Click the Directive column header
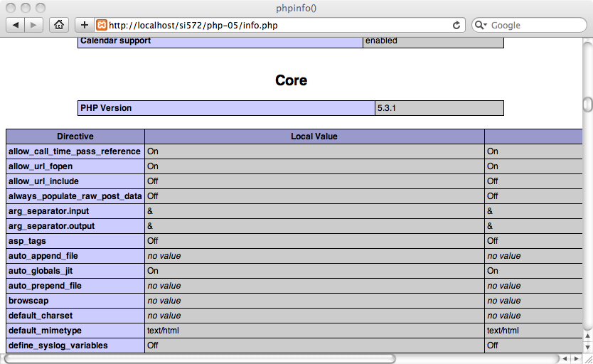The height and width of the screenshot is (364, 593). point(75,136)
